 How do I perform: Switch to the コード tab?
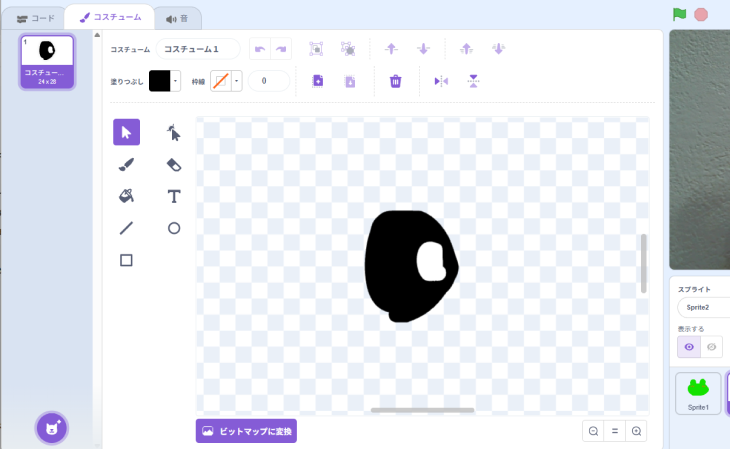pyautogui.click(x=35, y=17)
